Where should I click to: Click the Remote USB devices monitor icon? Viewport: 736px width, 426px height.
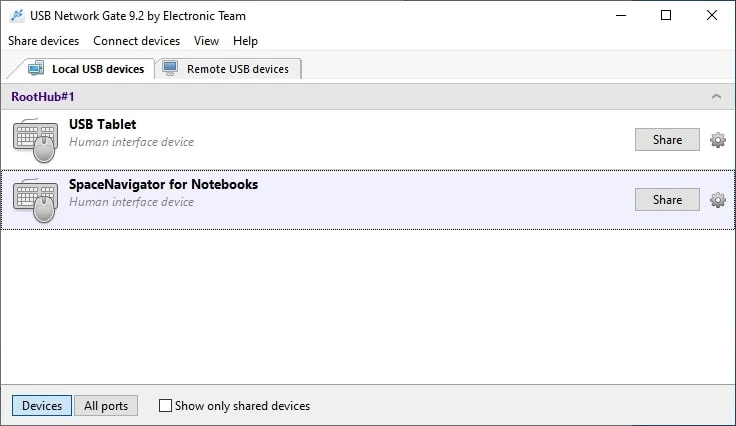point(170,69)
